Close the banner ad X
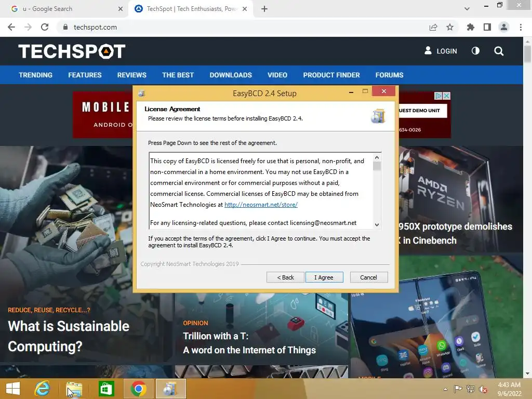The image size is (532, 399). click(x=447, y=96)
